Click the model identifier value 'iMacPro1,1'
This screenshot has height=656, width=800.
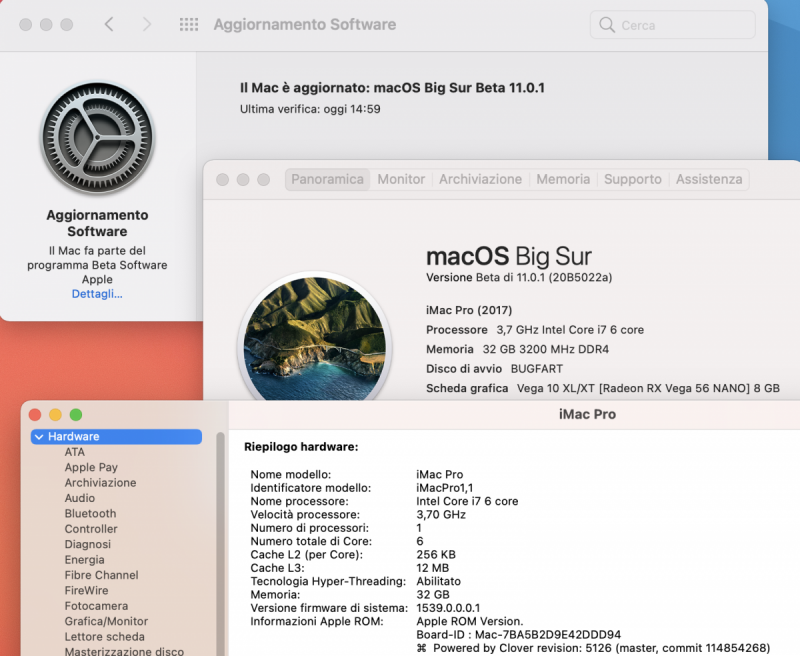tap(444, 488)
